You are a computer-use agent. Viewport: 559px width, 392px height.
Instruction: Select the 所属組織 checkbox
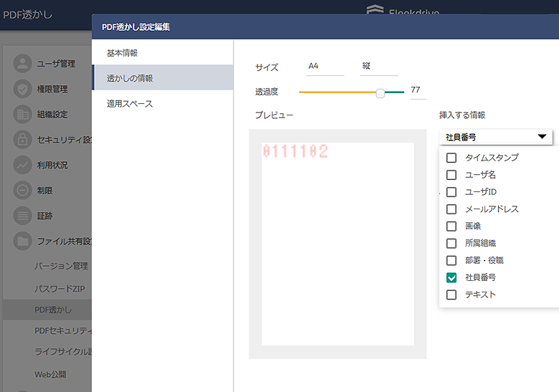451,243
